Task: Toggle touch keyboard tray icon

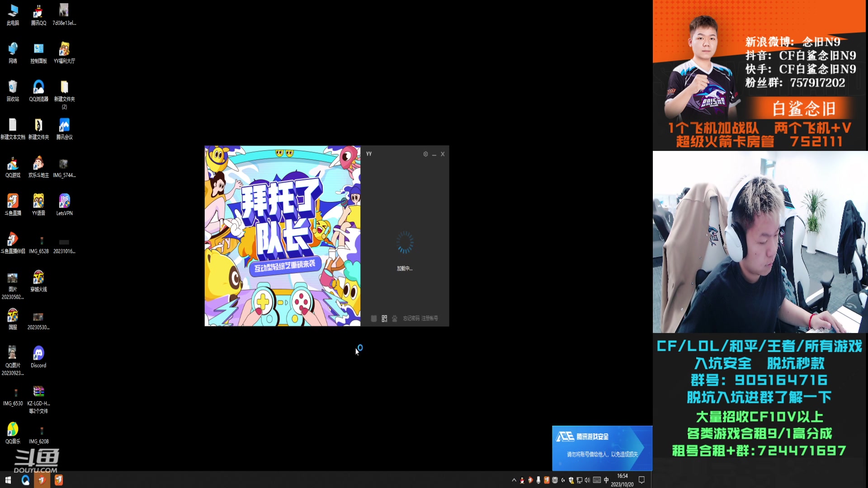Action: click(597, 480)
